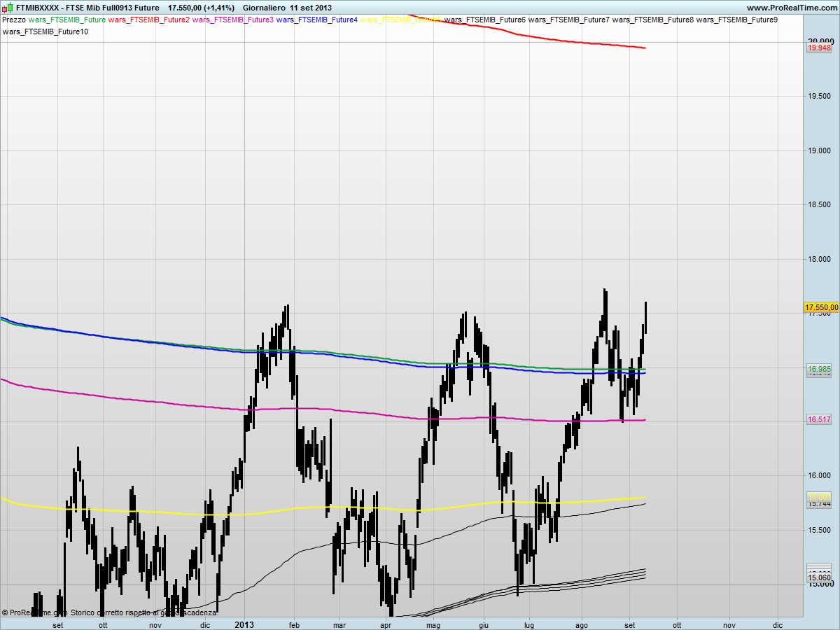Click the 2013 year marker on time axis
Viewport: 840px width, 630px height.
tap(245, 624)
